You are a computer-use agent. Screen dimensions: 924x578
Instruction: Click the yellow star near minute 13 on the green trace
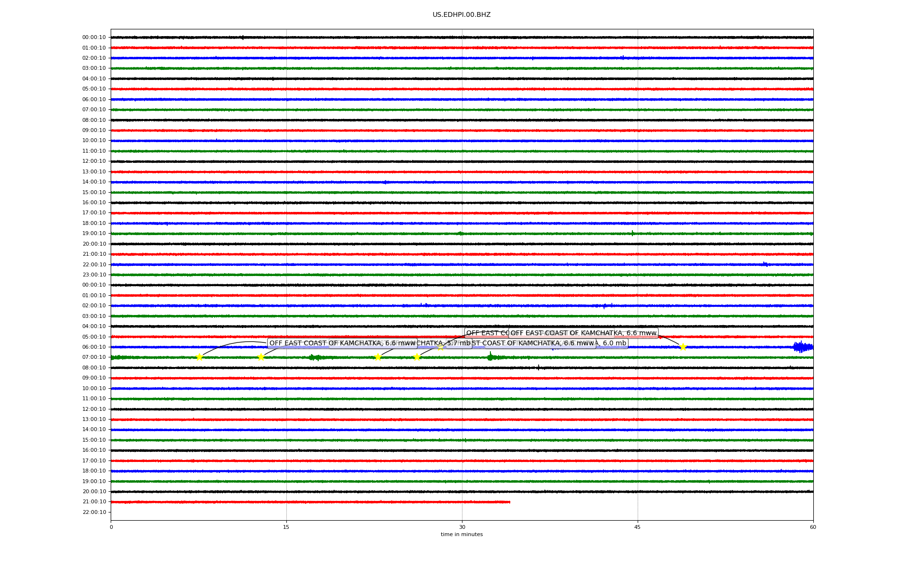[261, 357]
